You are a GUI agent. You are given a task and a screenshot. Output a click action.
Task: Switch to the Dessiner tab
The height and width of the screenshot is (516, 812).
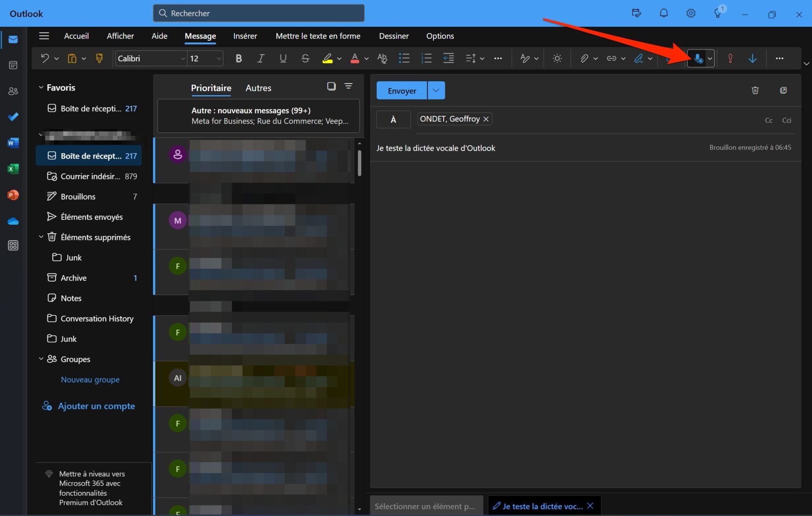[x=394, y=36]
